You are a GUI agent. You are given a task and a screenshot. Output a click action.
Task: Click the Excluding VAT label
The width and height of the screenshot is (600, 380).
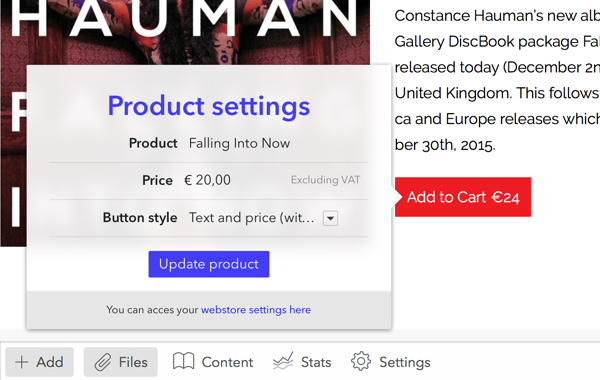pos(326,180)
